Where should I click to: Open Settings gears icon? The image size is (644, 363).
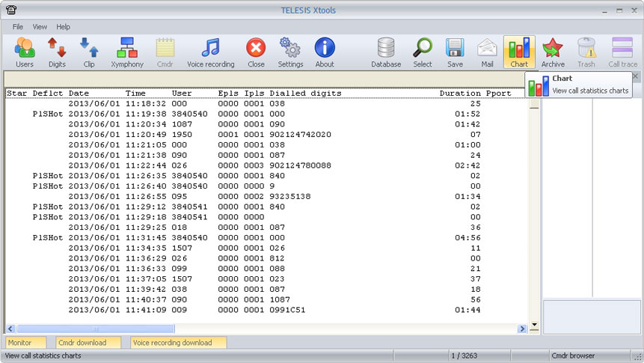pyautogui.click(x=290, y=49)
